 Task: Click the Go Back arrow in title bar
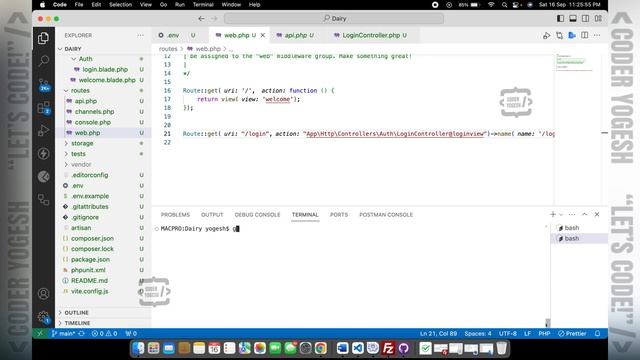click(x=201, y=18)
